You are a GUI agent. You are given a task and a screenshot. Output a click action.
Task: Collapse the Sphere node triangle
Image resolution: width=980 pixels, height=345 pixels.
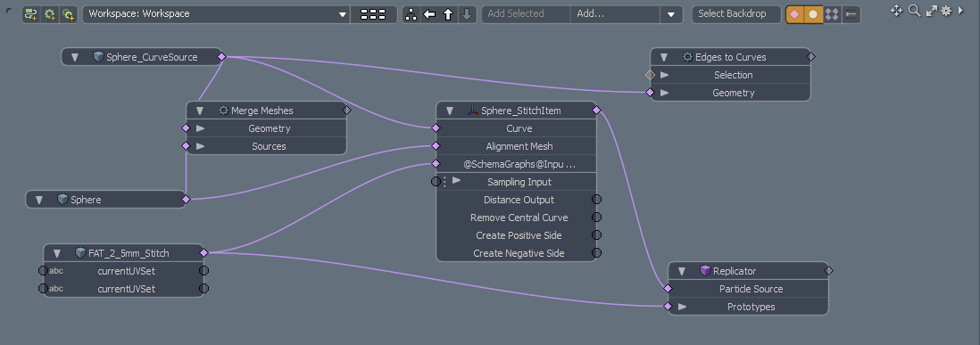[39, 201]
